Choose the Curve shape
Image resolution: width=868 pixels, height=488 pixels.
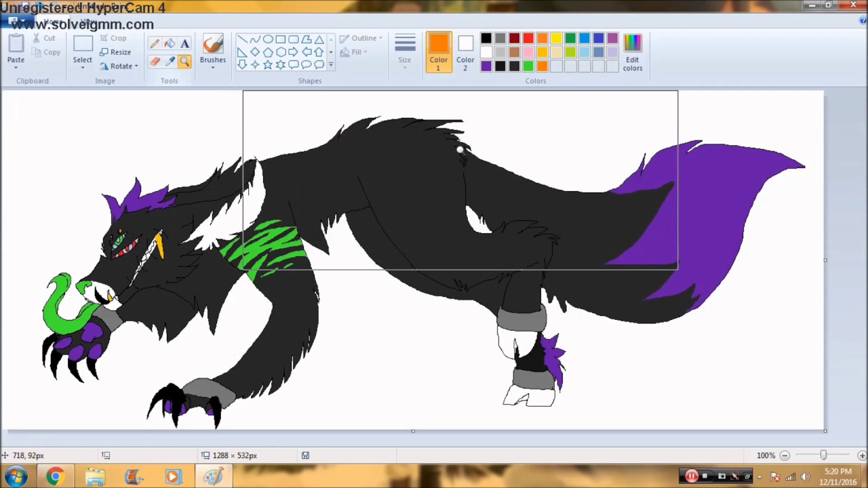click(x=255, y=39)
